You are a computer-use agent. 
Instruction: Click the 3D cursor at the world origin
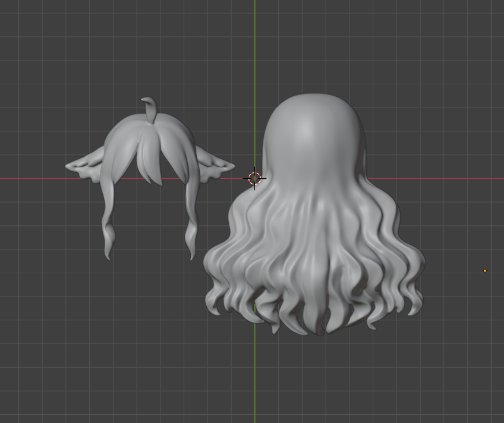254,178
